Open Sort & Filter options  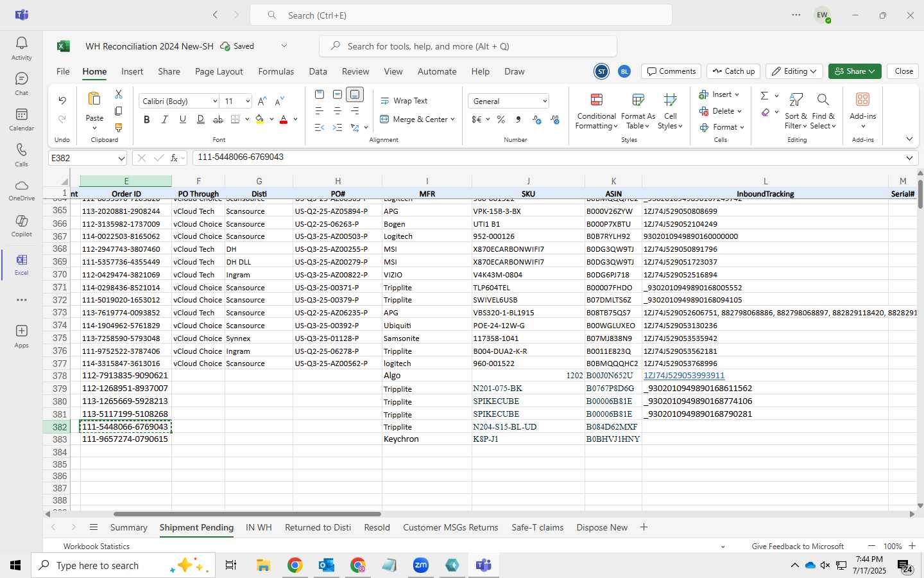click(x=796, y=111)
